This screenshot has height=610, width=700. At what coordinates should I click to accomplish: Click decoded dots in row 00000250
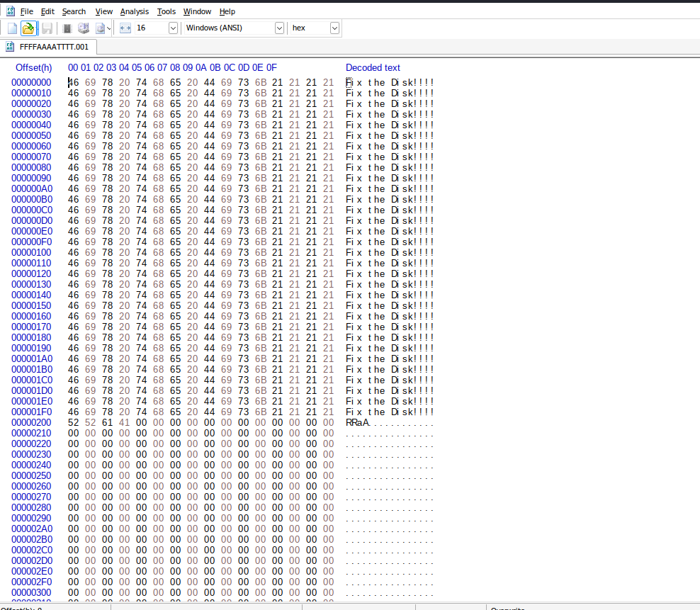[390, 476]
